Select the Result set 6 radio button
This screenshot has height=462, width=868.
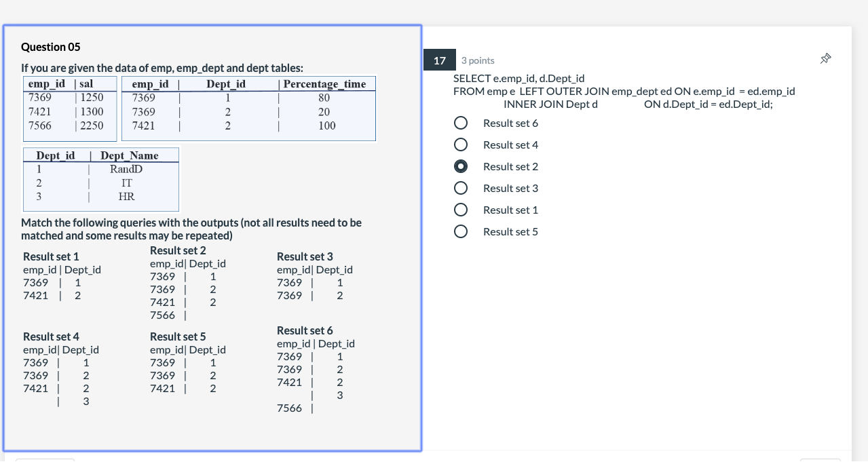[x=461, y=123]
